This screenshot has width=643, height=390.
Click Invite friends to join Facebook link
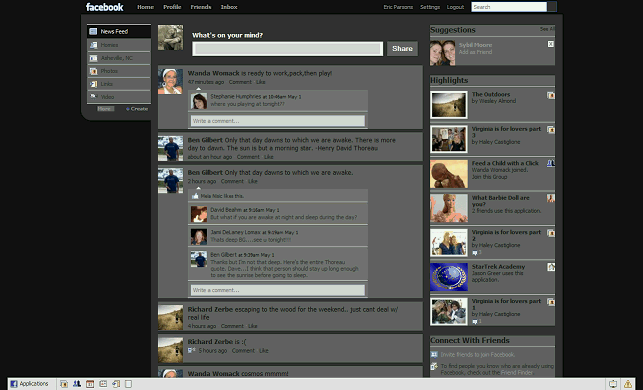478,355
